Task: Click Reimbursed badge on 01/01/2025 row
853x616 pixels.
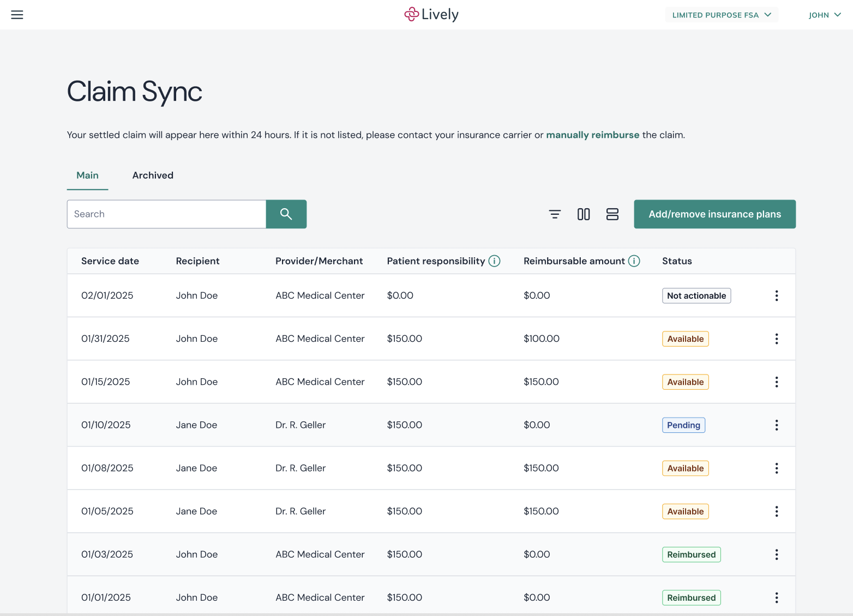Action: [x=692, y=597]
